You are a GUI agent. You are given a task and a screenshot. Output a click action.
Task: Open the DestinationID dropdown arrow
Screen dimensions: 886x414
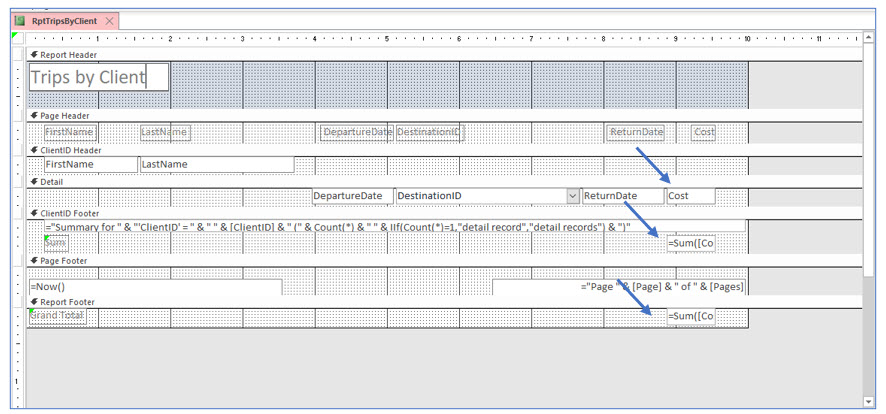click(573, 196)
